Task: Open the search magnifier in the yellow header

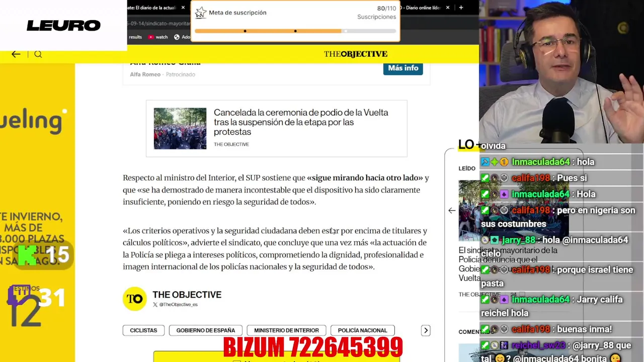Action: click(38, 54)
